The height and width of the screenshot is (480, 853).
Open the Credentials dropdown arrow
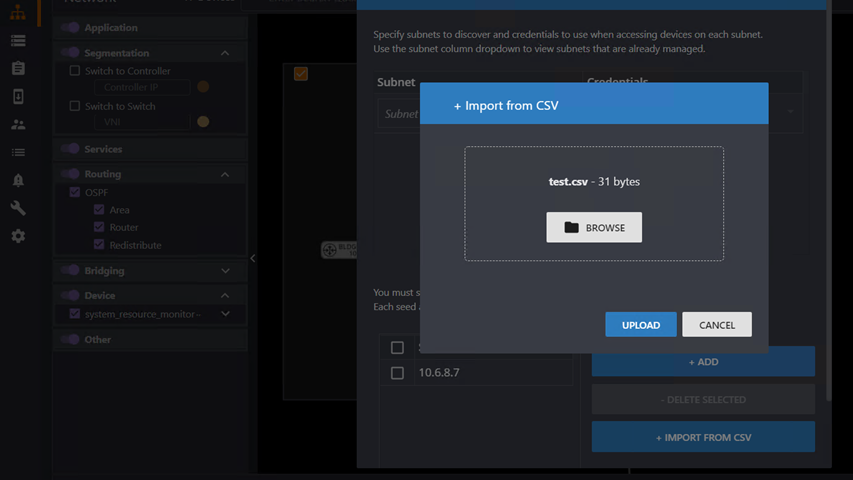(x=790, y=112)
